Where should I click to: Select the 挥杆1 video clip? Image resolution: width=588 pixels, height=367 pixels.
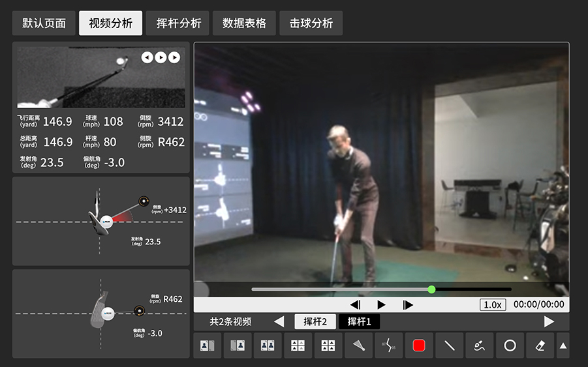[x=359, y=321]
